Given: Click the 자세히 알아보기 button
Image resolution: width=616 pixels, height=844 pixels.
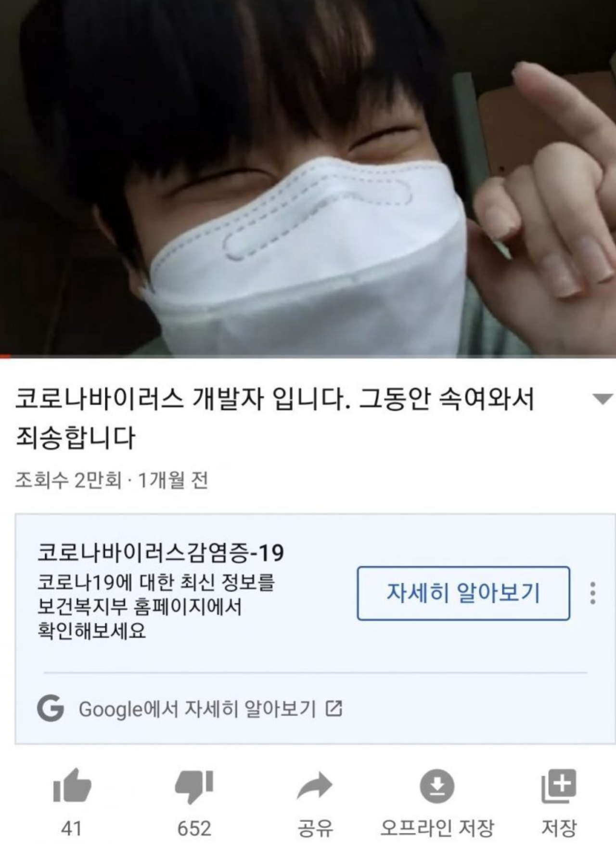Looking at the screenshot, I should (463, 593).
